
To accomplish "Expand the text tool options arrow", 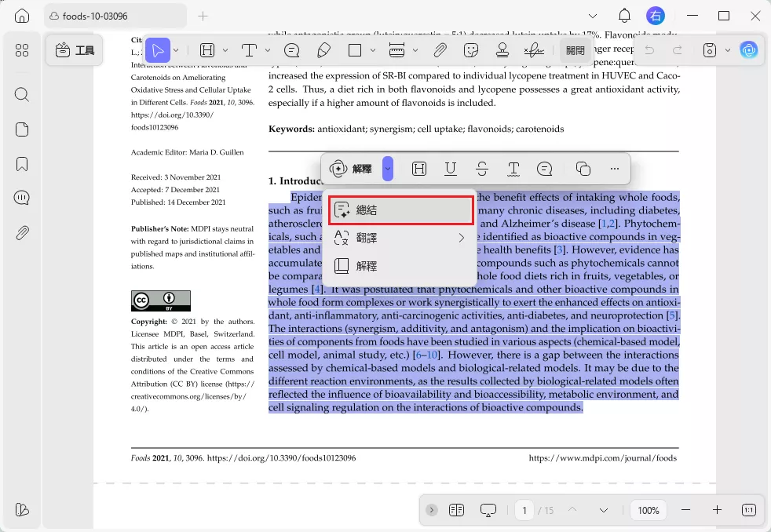I will (x=268, y=50).
